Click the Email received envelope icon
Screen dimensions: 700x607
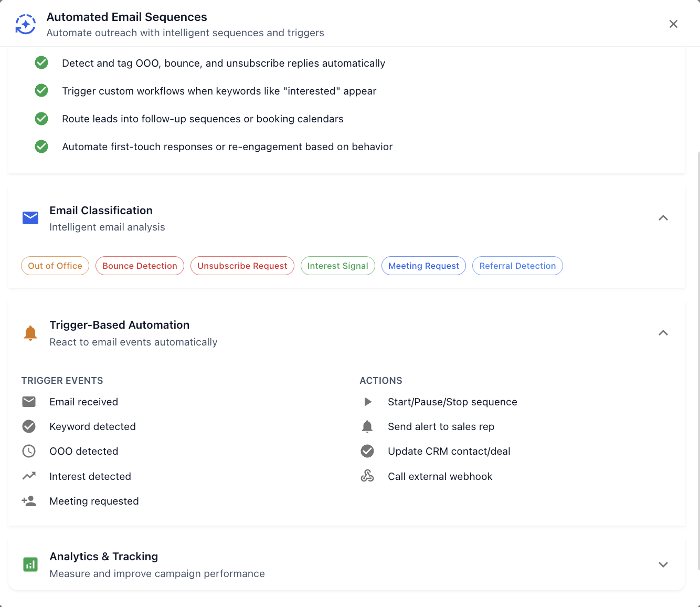29,402
